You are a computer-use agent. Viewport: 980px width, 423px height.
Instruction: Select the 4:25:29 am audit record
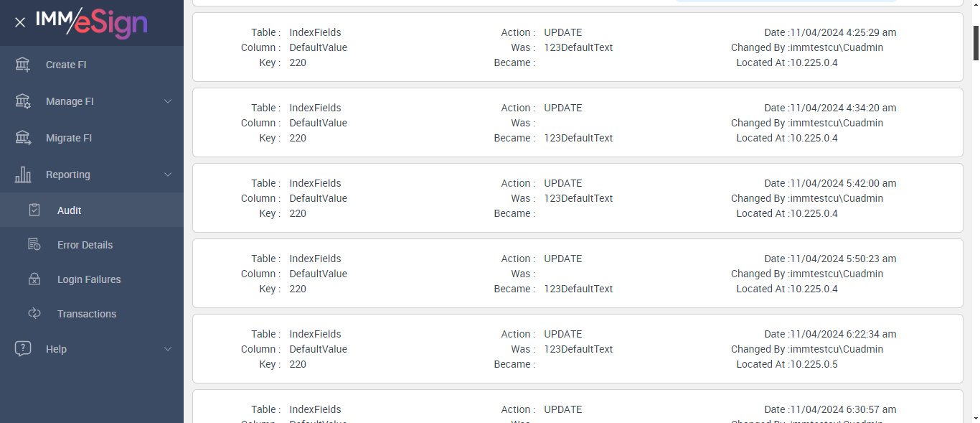coord(578,47)
